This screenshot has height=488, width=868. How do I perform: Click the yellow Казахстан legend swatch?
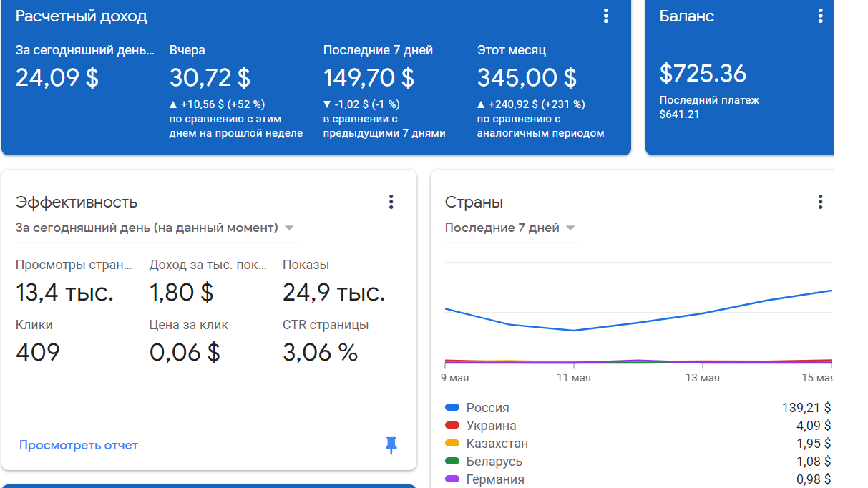(x=452, y=444)
